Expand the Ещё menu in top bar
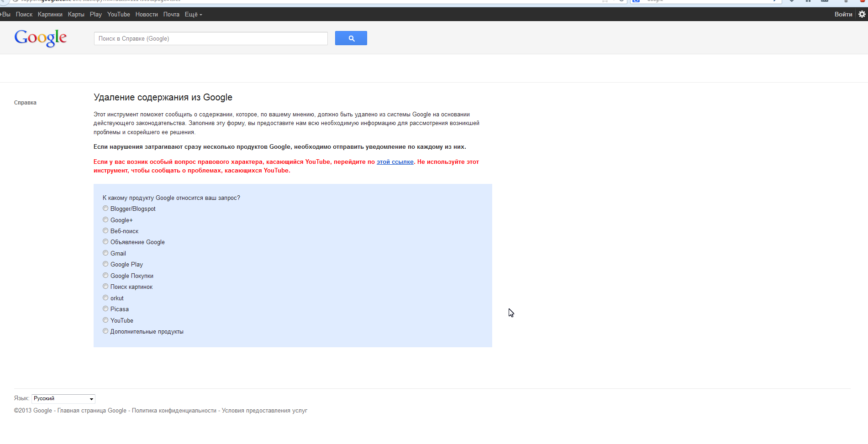This screenshot has height=444, width=868. [x=193, y=15]
